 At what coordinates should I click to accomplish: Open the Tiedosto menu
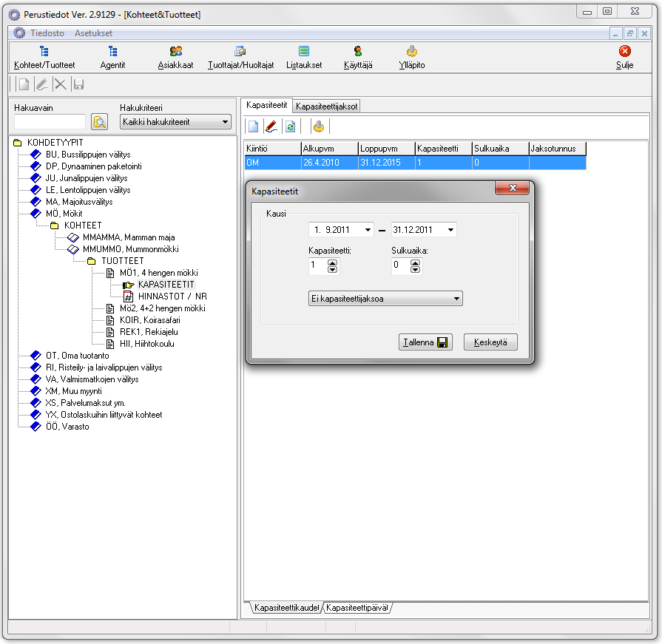pos(47,33)
